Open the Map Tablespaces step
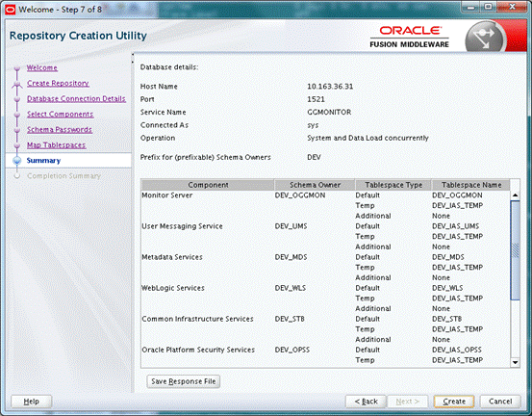The image size is (532, 416). click(x=57, y=145)
